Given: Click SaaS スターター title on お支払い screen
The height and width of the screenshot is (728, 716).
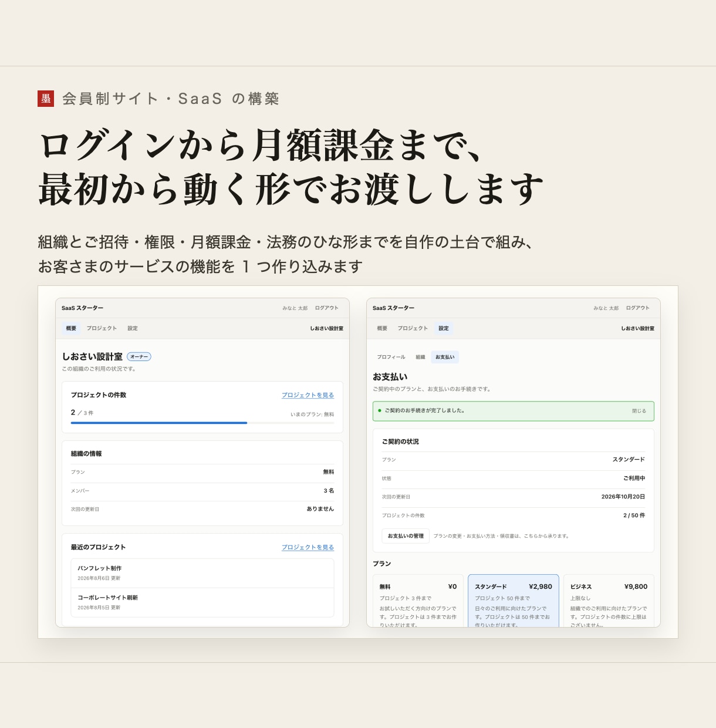Looking at the screenshot, I should pyautogui.click(x=393, y=308).
